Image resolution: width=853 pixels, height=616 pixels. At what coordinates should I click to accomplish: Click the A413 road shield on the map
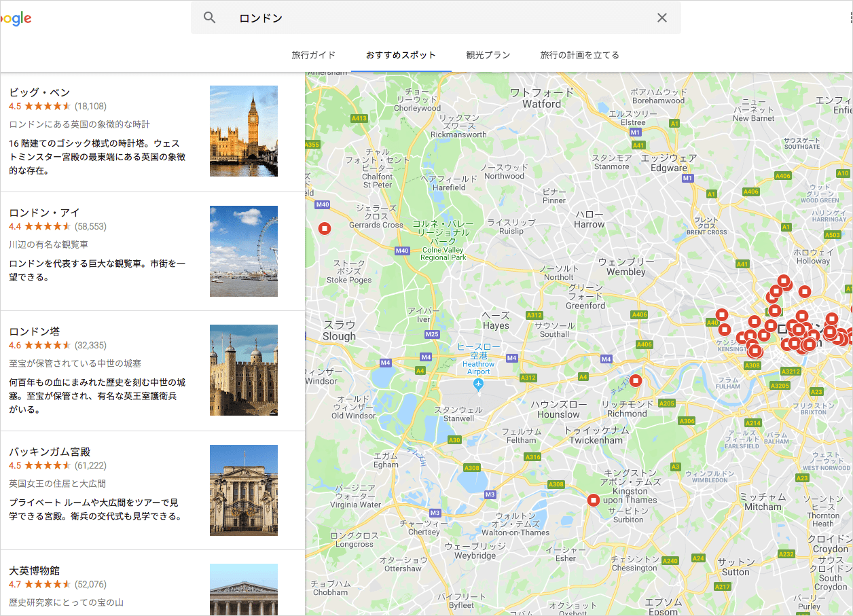(359, 118)
